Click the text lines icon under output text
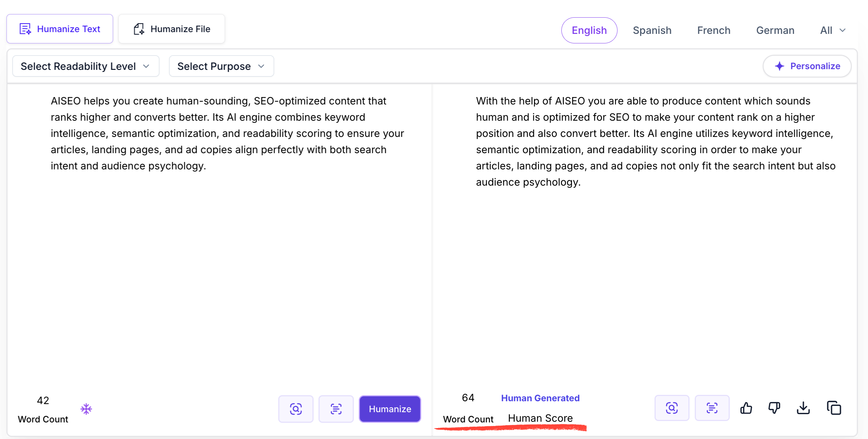The width and height of the screenshot is (868, 439). (x=712, y=408)
